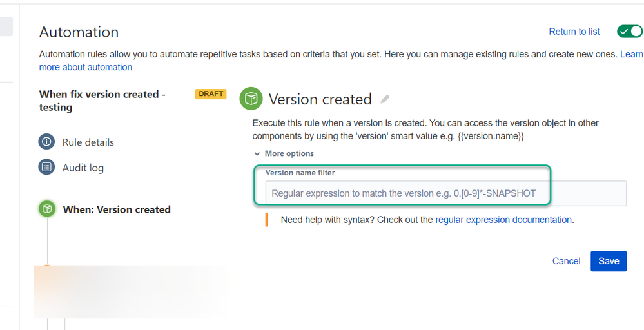Click the pencil icon beside Version created
The height and width of the screenshot is (330, 644).
tap(385, 99)
